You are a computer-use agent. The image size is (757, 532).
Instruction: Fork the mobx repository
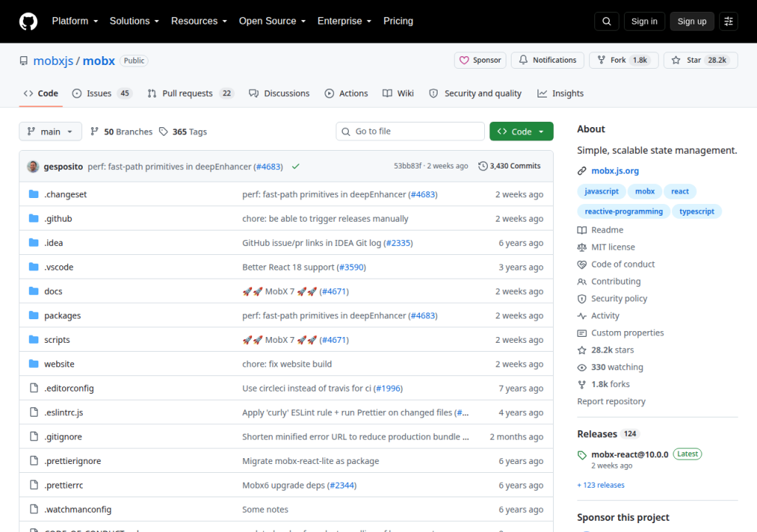click(624, 61)
